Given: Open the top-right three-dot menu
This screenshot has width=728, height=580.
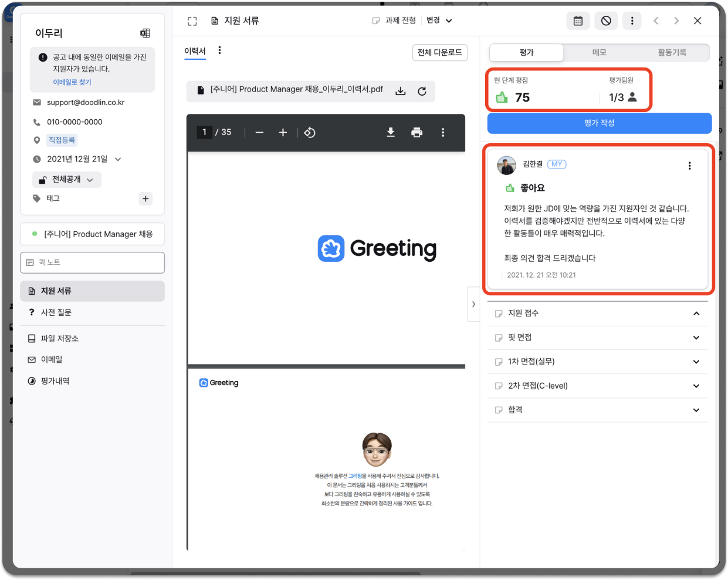Looking at the screenshot, I should (x=632, y=21).
